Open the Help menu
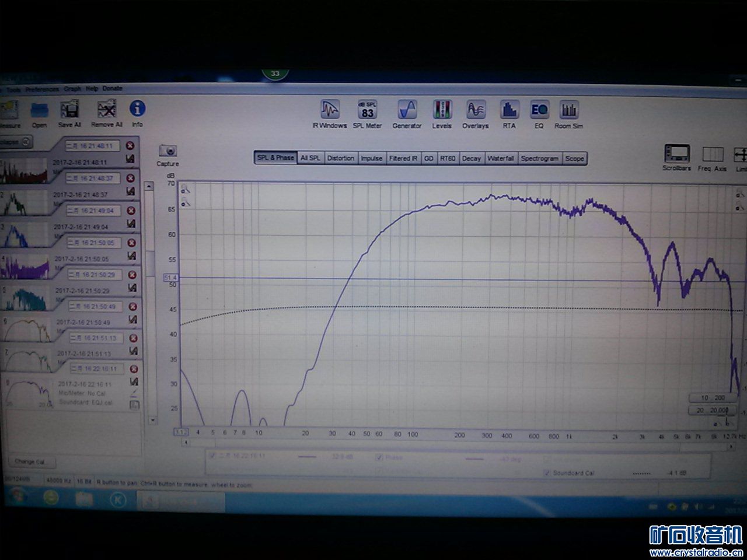Image resolution: width=747 pixels, height=560 pixels. coord(92,89)
